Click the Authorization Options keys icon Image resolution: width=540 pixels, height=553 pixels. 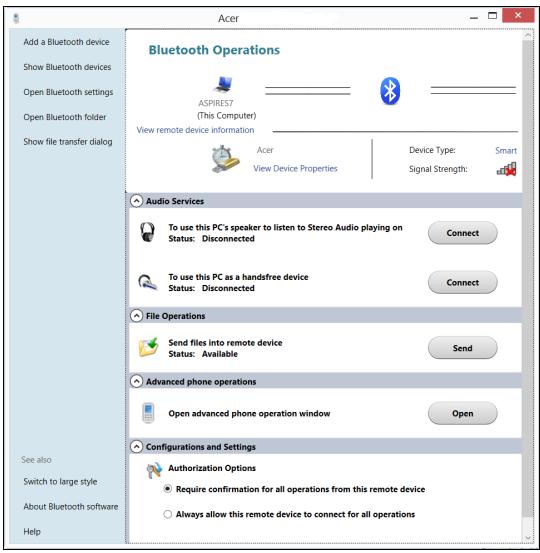(154, 470)
